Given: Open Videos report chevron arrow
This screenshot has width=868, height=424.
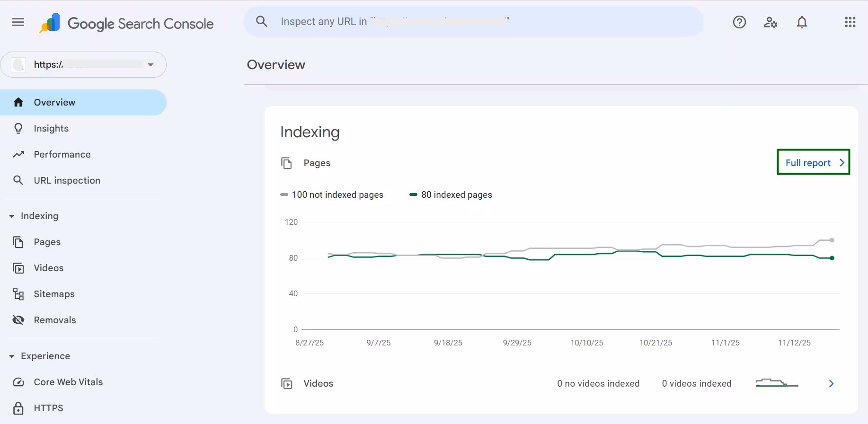Looking at the screenshot, I should tap(831, 383).
